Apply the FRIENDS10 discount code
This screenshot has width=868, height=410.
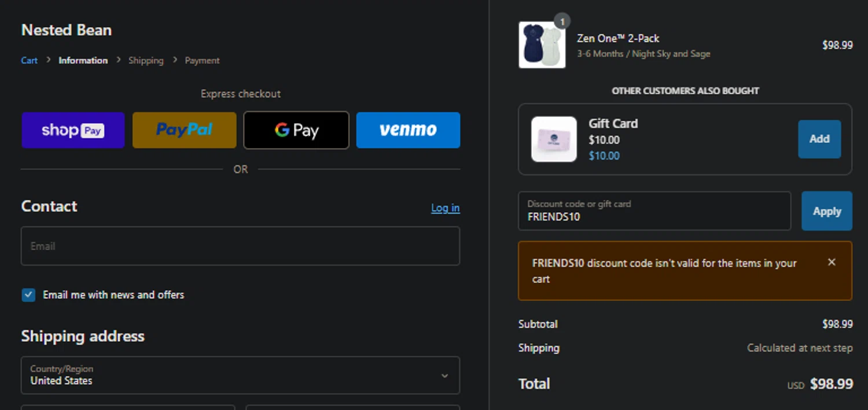pyautogui.click(x=826, y=211)
